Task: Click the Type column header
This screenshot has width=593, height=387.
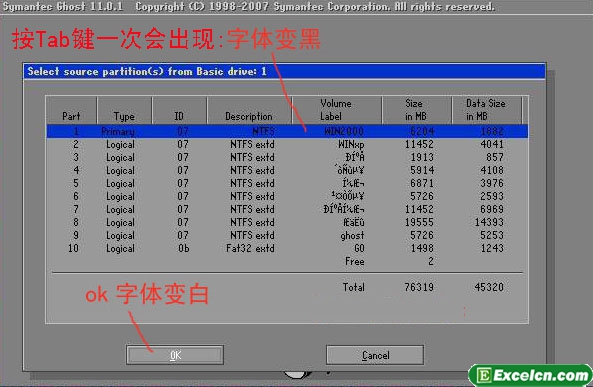Action: coord(124,110)
